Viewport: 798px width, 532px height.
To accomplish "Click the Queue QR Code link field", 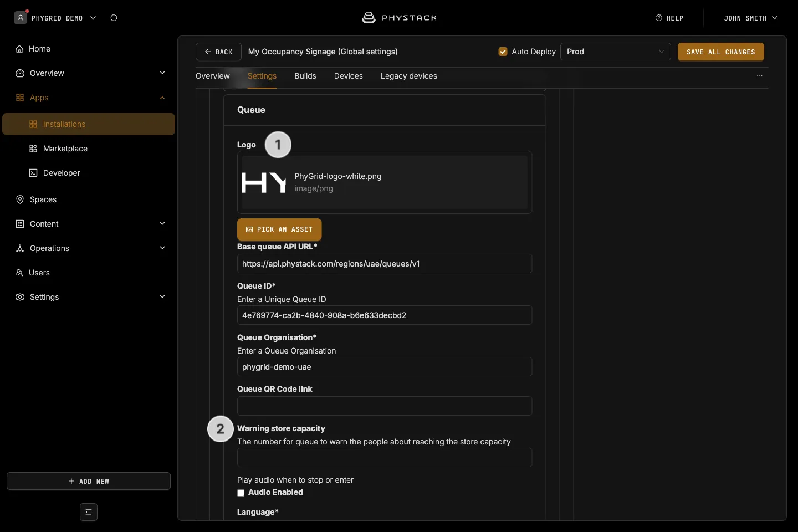I will (385, 406).
